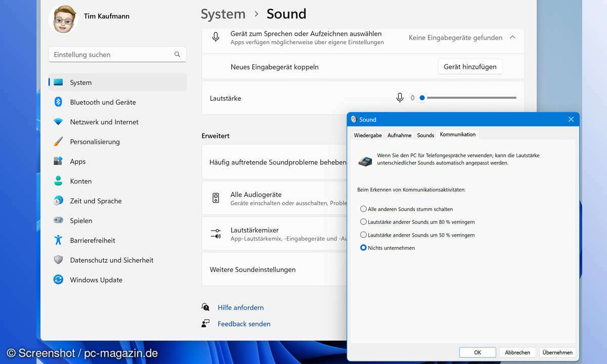Close the Sound dialog window
Image resolution: width=607 pixels, height=364 pixels.
coord(571,119)
